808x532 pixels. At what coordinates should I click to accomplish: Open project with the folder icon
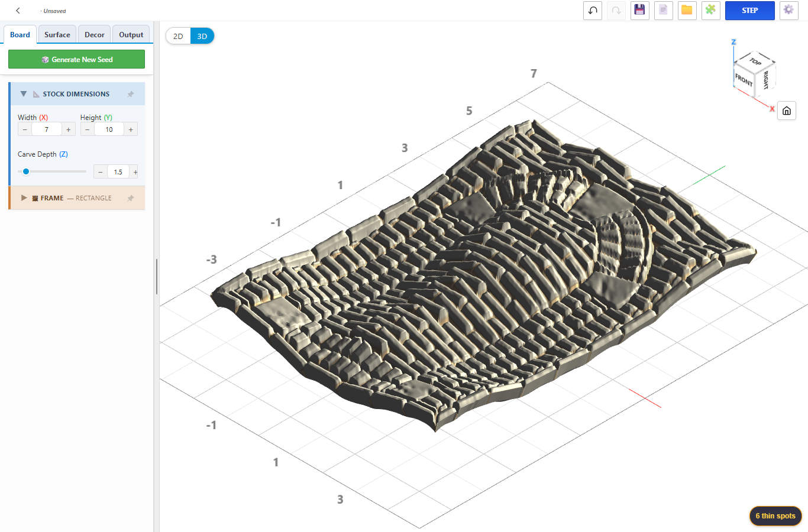pyautogui.click(x=687, y=11)
